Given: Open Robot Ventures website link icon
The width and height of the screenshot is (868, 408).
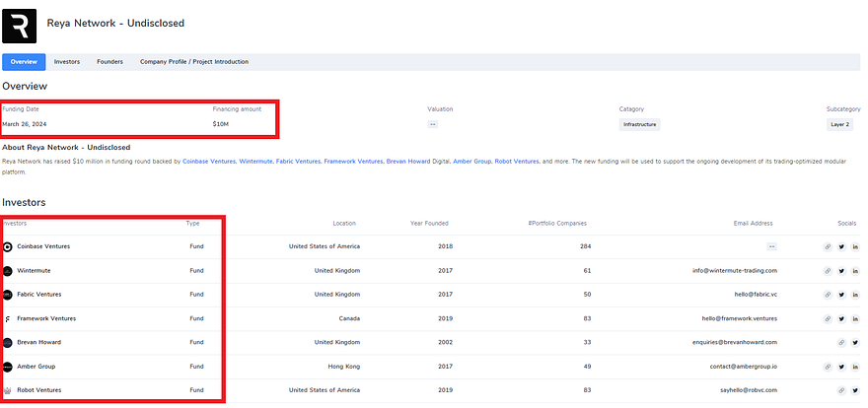Looking at the screenshot, I should pos(841,390).
